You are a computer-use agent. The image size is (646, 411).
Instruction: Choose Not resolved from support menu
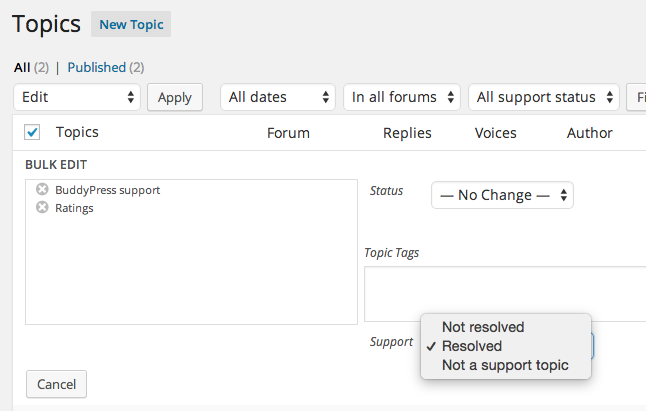[x=483, y=327]
